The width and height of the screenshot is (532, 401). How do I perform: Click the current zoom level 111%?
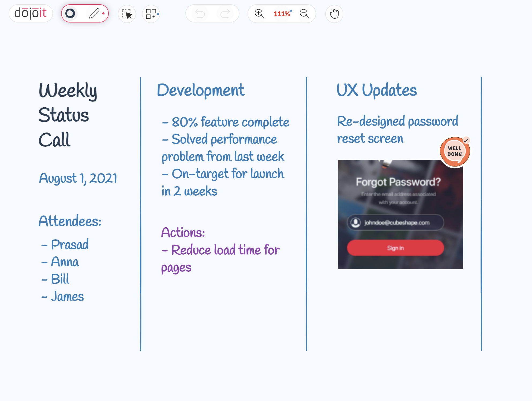click(282, 14)
